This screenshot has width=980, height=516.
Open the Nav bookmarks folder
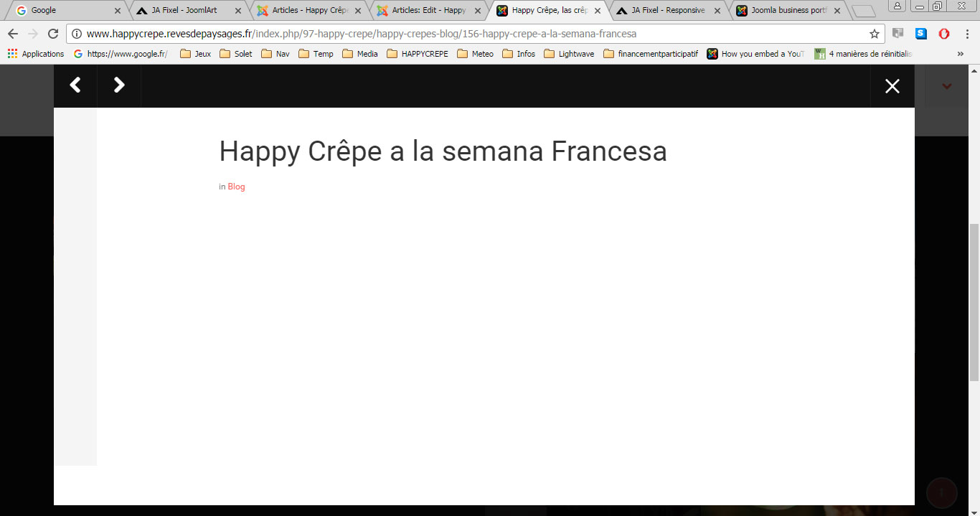pyautogui.click(x=275, y=54)
